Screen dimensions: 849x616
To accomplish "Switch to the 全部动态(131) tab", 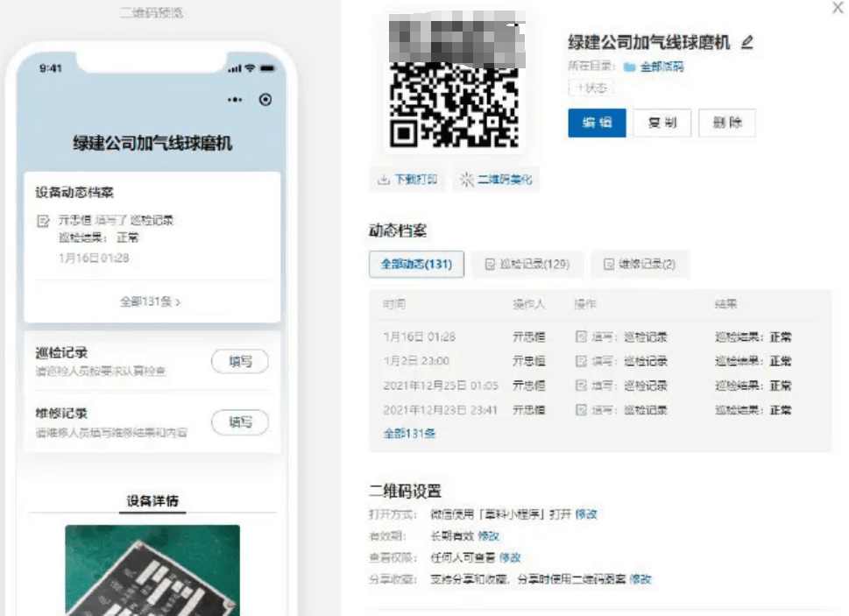I will (415, 265).
